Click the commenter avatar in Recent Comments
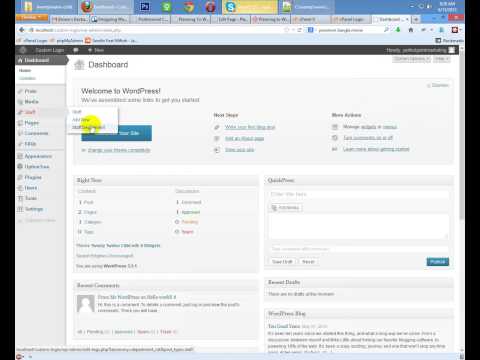 [86, 303]
